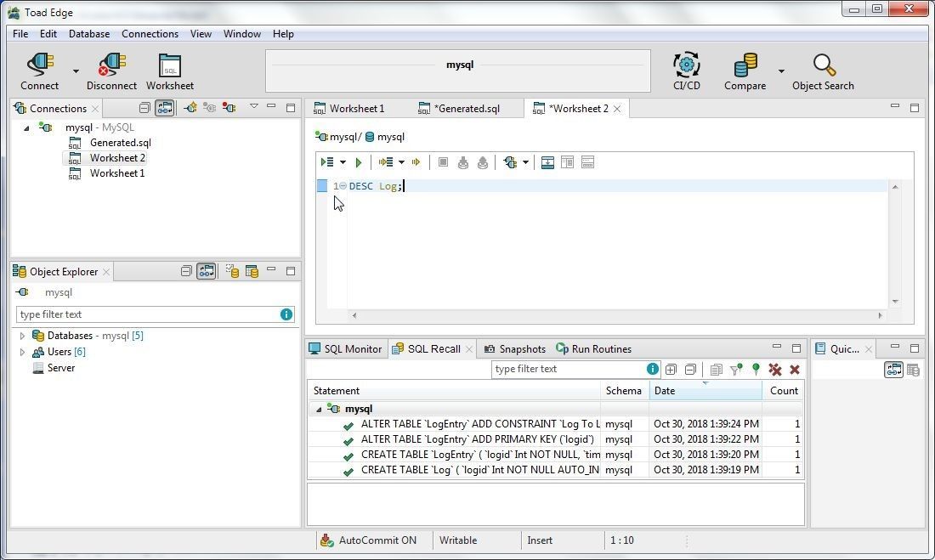Screen dimensions: 935x560
Task: Open Object Search
Action: point(823,71)
